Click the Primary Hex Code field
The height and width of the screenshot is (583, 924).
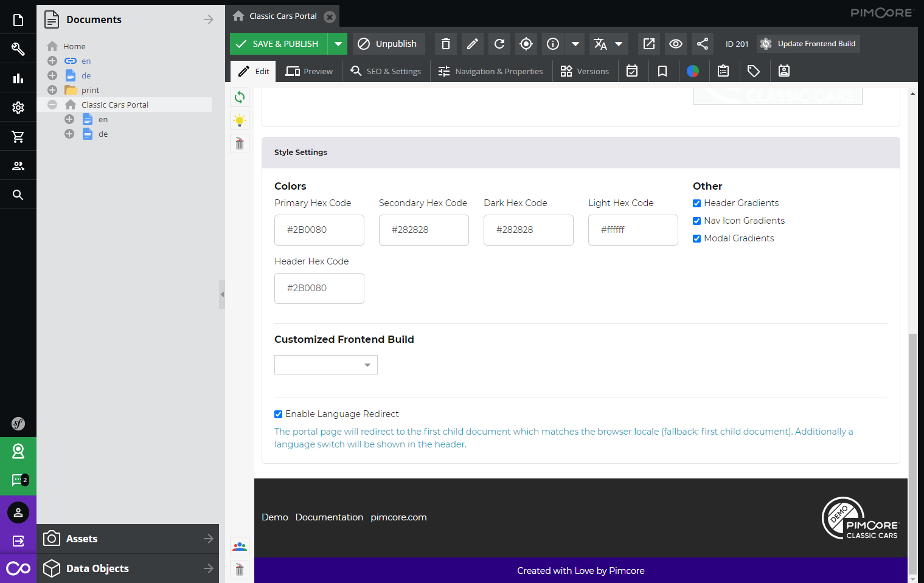pyautogui.click(x=319, y=230)
